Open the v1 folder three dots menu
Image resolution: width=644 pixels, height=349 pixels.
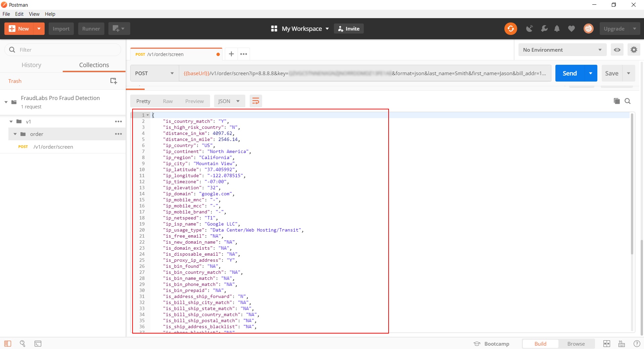click(x=118, y=121)
